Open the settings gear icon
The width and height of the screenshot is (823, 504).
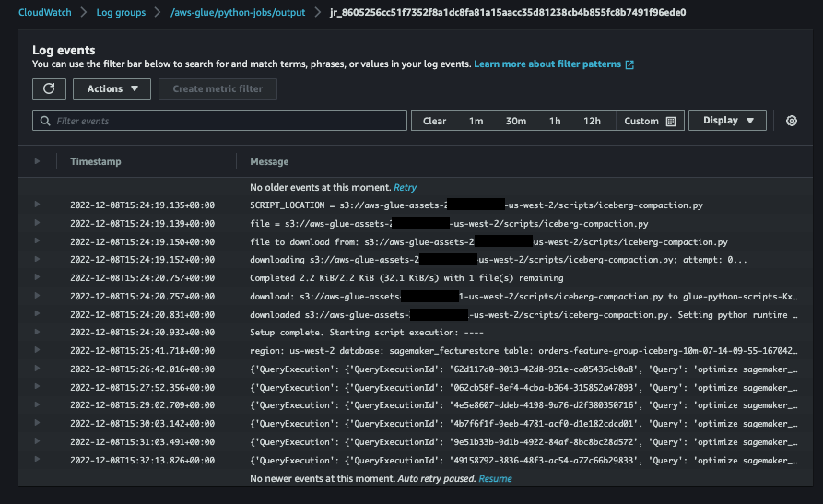coord(791,121)
